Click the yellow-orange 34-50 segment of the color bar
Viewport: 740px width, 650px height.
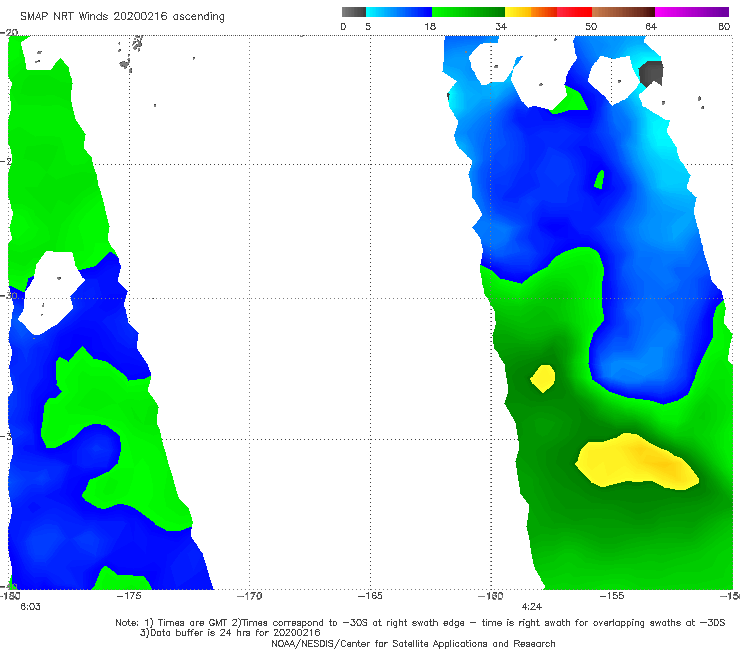[548, 12]
